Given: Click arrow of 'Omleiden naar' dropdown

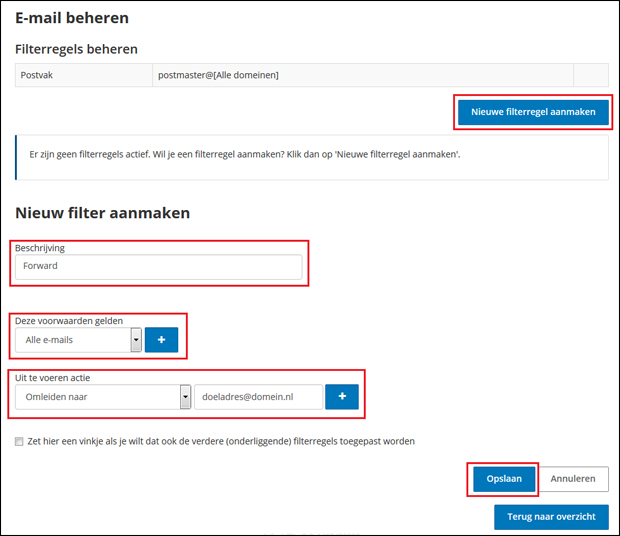Looking at the screenshot, I should 185,397.
